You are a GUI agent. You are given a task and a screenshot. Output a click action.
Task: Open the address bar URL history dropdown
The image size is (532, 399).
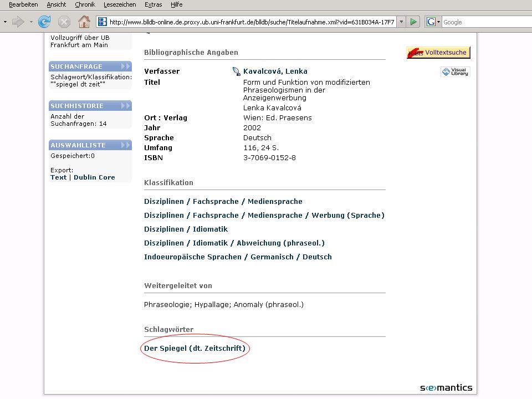point(401,22)
